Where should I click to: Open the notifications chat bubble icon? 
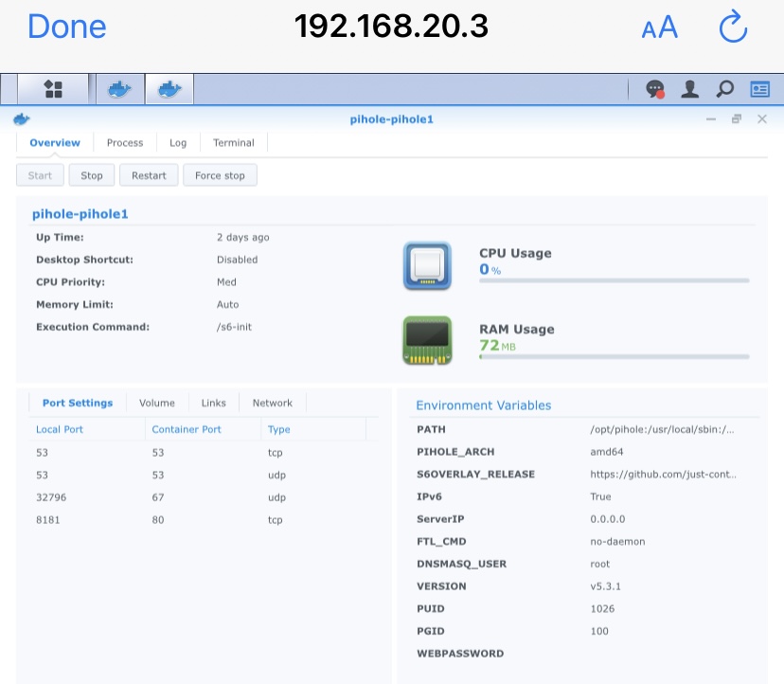click(655, 90)
